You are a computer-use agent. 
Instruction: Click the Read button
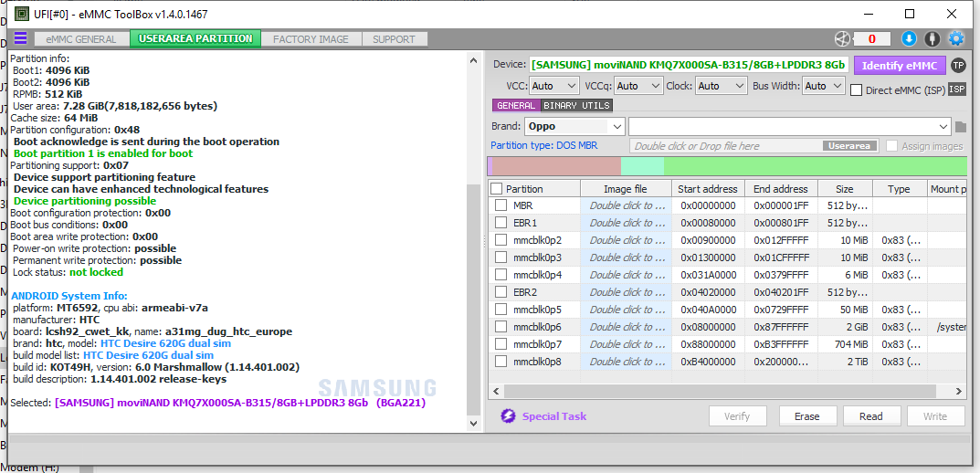(x=871, y=416)
